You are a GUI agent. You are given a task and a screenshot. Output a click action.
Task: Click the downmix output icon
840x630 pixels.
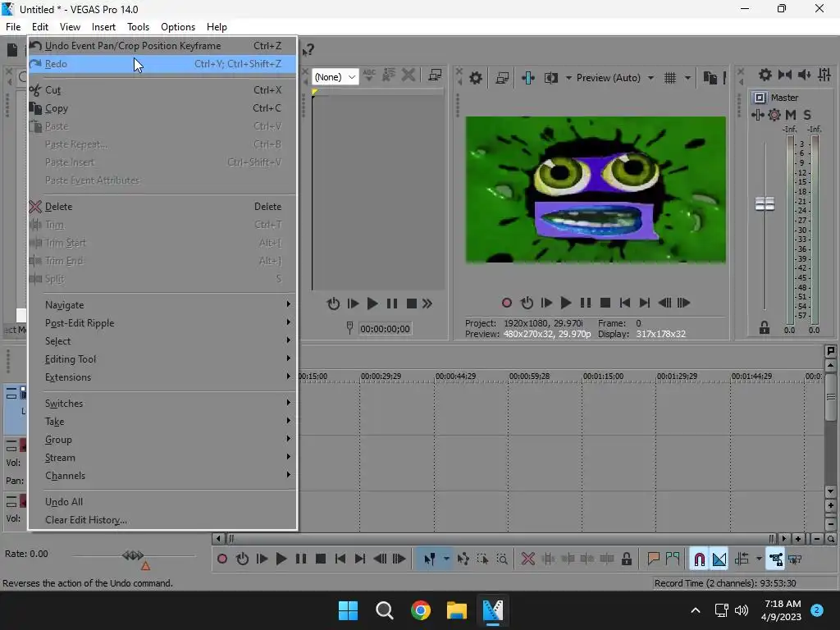[x=785, y=75]
